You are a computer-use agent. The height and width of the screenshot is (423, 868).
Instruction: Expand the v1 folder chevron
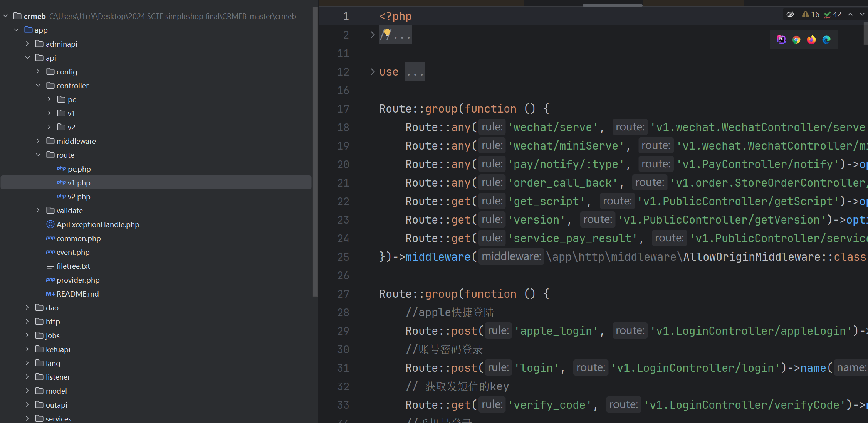point(49,113)
